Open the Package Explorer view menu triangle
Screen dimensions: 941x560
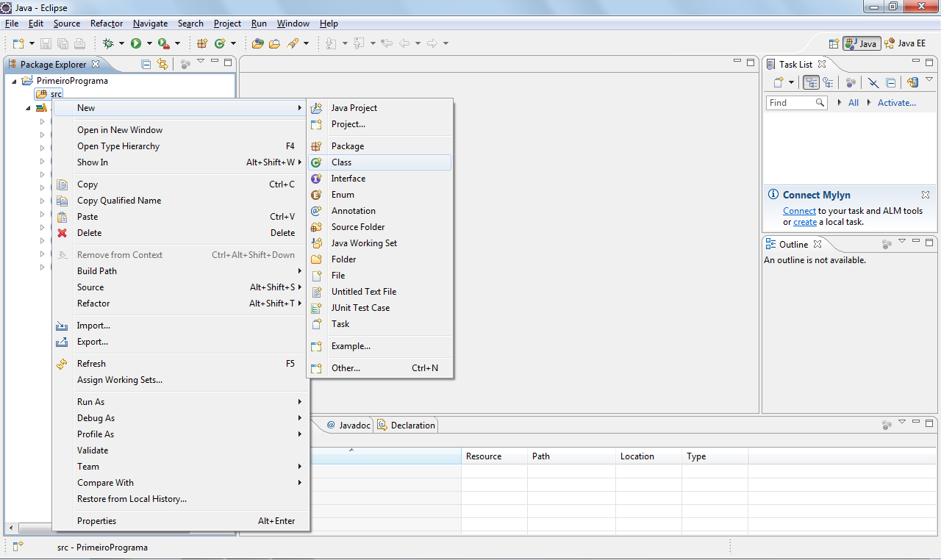click(201, 62)
